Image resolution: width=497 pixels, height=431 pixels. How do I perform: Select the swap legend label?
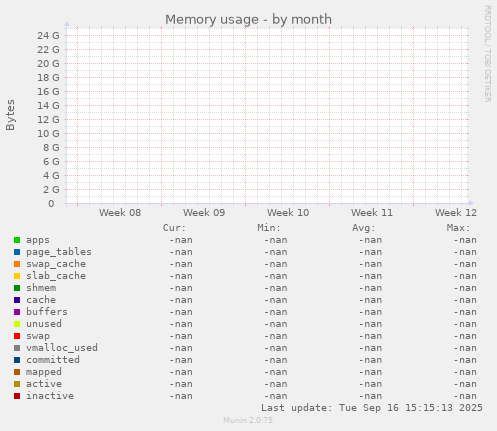coord(38,336)
